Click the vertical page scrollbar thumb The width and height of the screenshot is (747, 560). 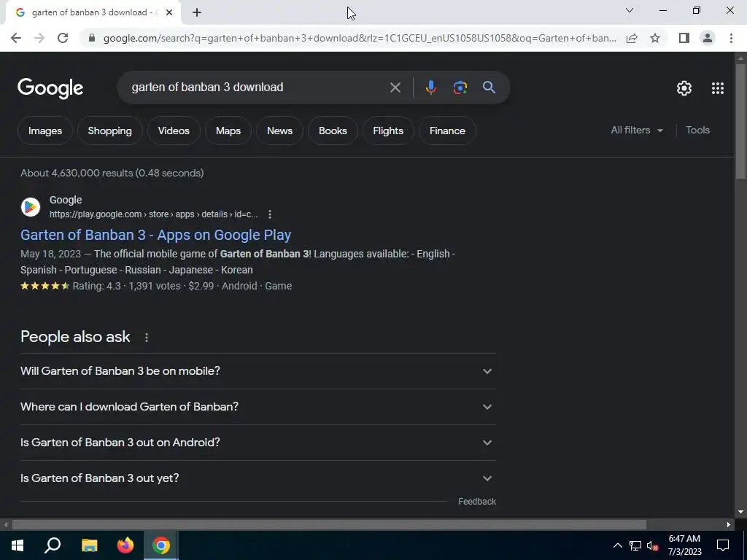click(740, 122)
